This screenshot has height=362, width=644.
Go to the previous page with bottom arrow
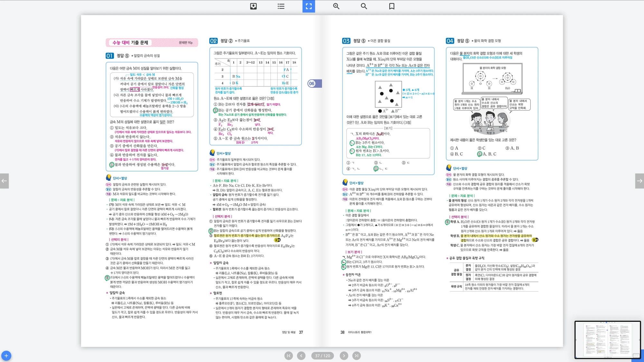[301, 356]
